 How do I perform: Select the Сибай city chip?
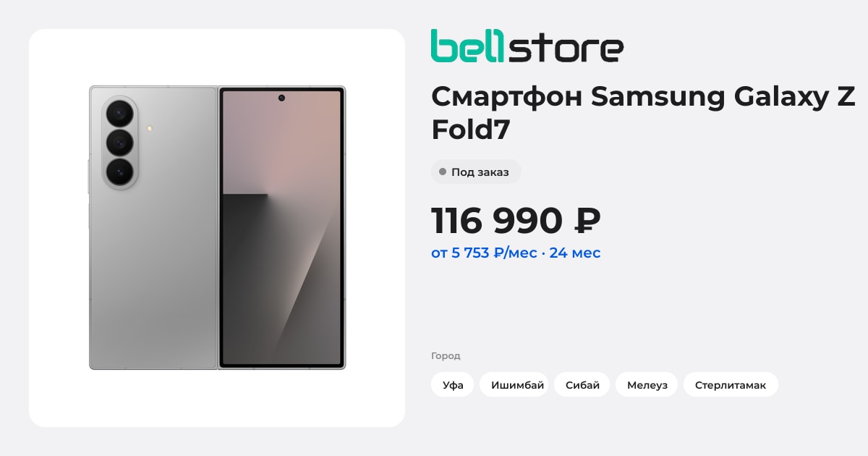coord(582,384)
